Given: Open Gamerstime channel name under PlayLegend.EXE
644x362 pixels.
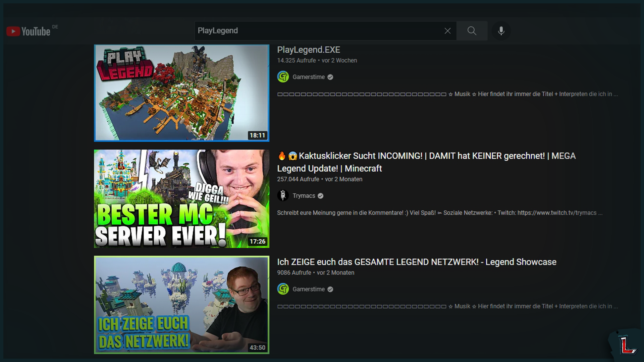Looking at the screenshot, I should coord(309,77).
